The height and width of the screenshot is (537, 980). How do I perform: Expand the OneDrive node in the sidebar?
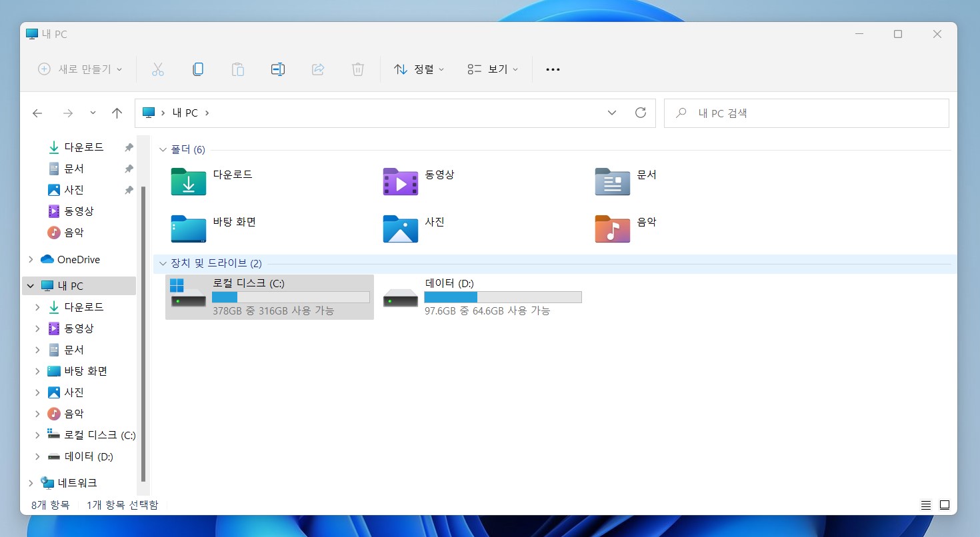(x=29, y=259)
